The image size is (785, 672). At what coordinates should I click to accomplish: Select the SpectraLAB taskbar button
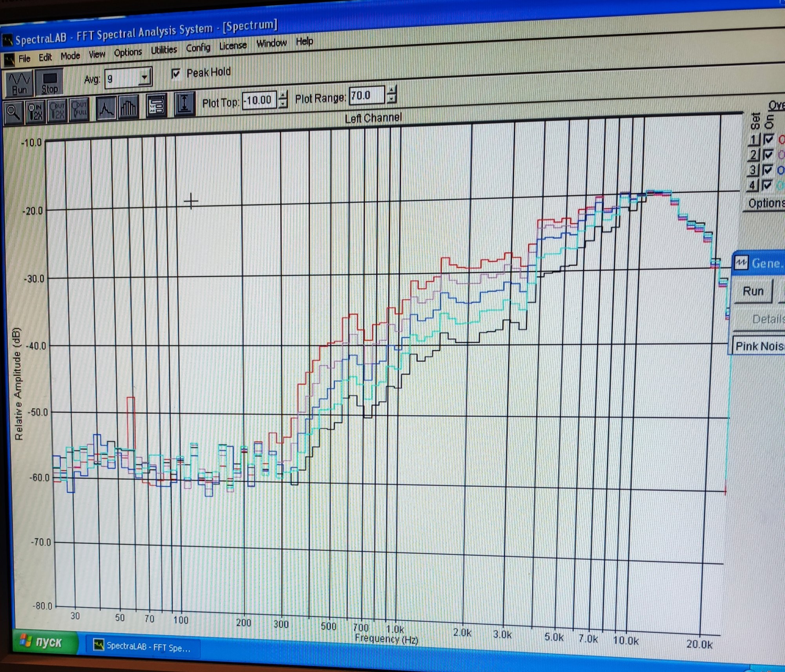click(x=143, y=646)
